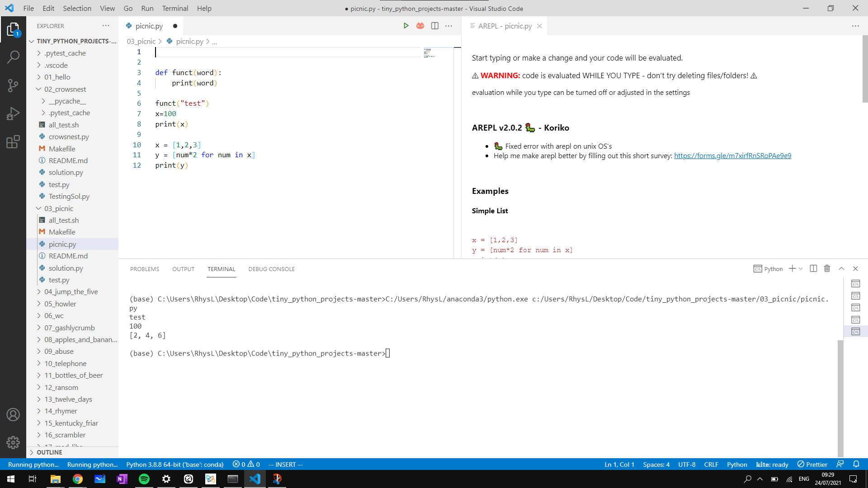Create a new terminal with the plus icon

(792, 268)
